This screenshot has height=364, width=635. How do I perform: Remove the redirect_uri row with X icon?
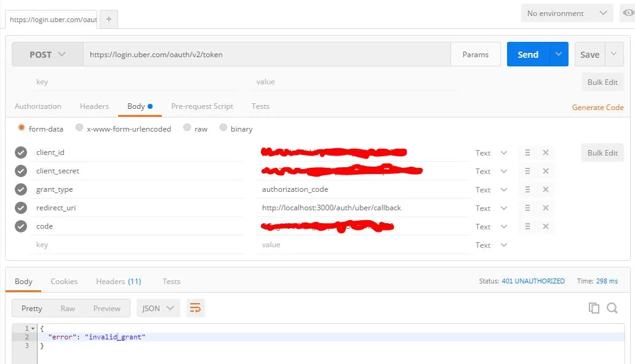pos(546,208)
